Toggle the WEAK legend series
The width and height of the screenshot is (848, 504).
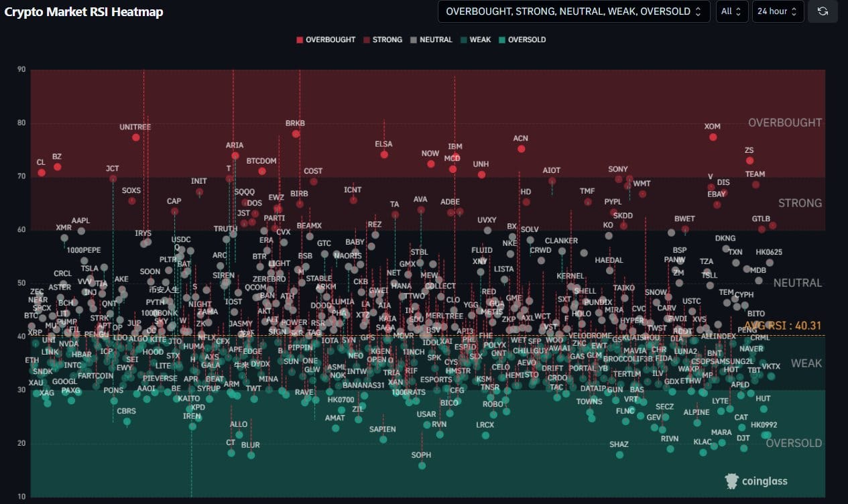point(475,40)
